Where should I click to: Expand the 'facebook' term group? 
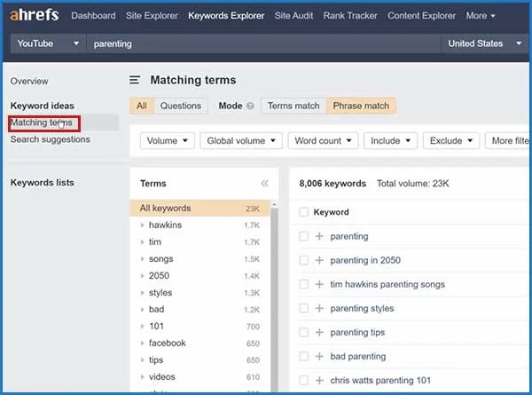142,343
